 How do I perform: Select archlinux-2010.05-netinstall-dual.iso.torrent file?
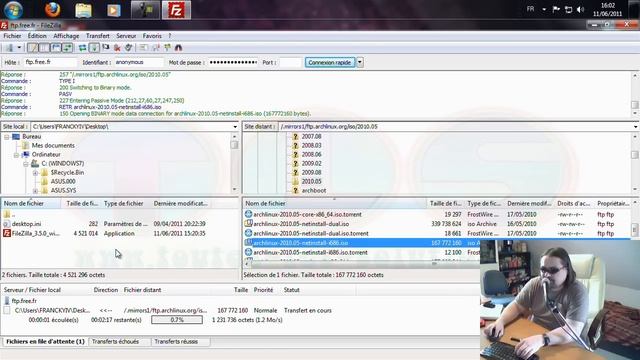(311, 233)
